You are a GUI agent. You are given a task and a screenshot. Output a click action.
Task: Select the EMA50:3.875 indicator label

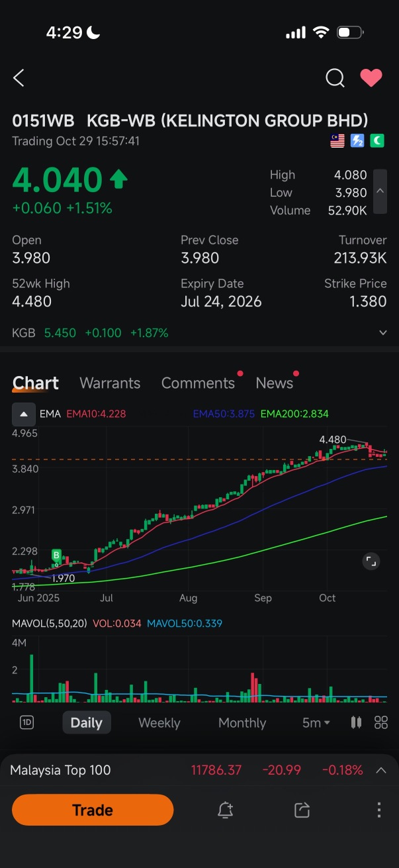224,414
